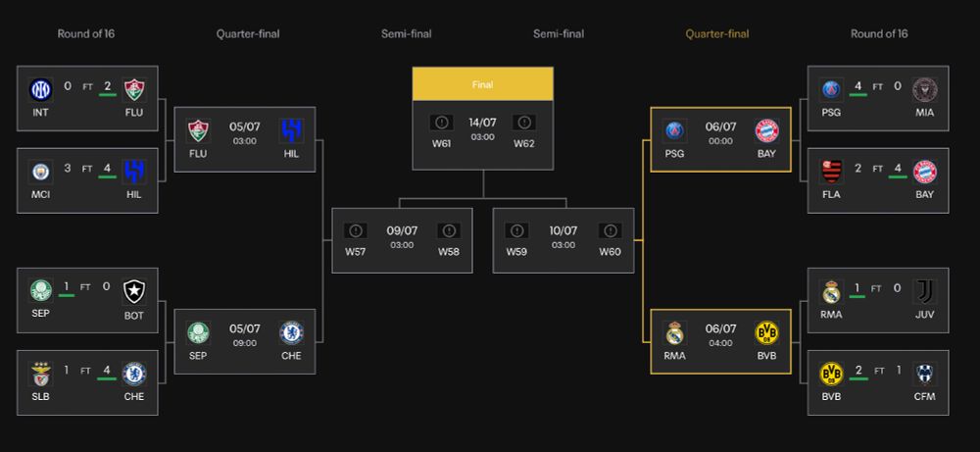Image resolution: width=980 pixels, height=452 pixels.
Task: Click Al Hilal logo in Round of 16 MCI match
Action: pyautogui.click(x=133, y=172)
